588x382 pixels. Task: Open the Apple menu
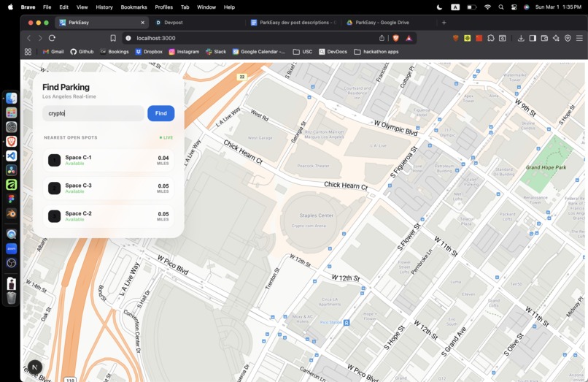coord(10,7)
